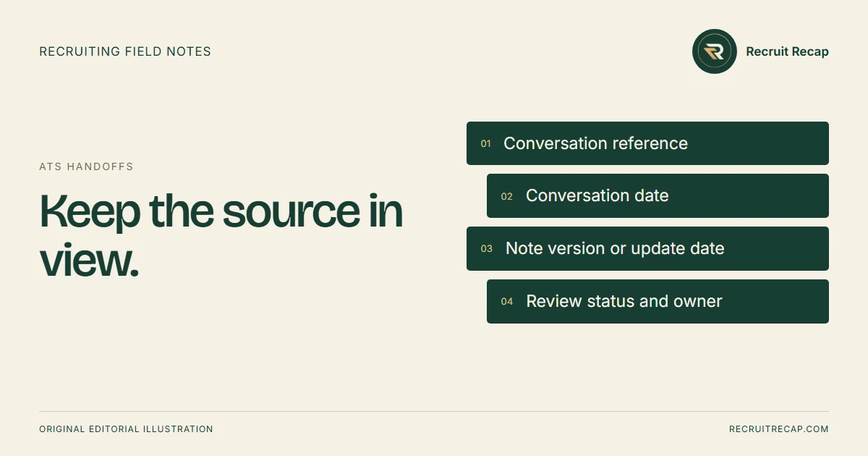Click the 03 number label

coord(487,249)
